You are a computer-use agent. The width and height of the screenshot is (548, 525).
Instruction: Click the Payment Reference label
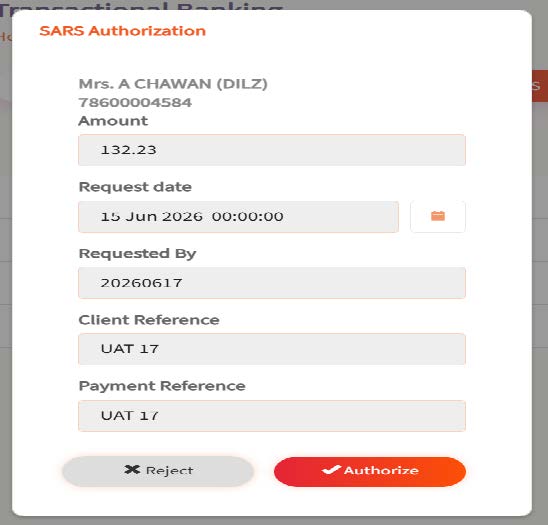pyautogui.click(x=162, y=386)
